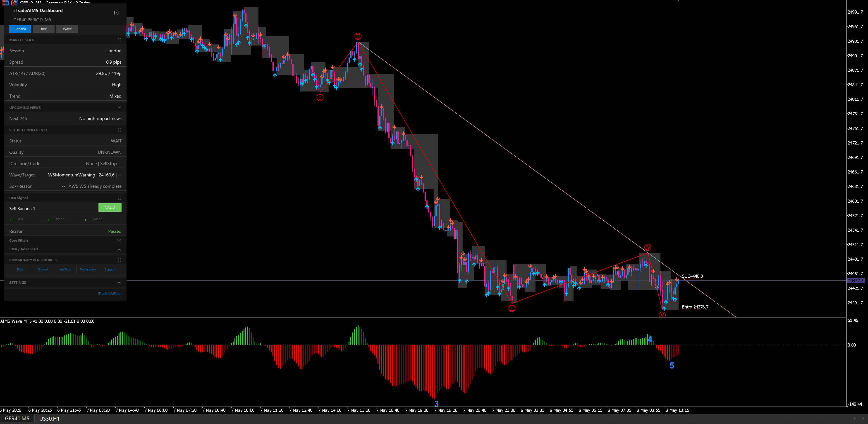The height and width of the screenshot is (424, 868).
Task: Select the red wave IV marker on chart
Action: [647, 247]
